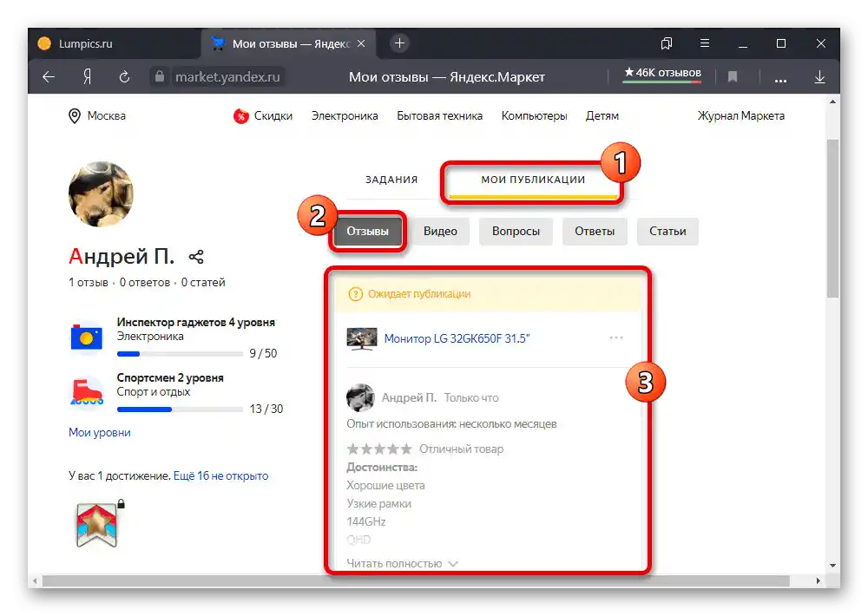Image resolution: width=868 pixels, height=616 pixels.
Task: Open the Детям category
Action: tap(602, 115)
